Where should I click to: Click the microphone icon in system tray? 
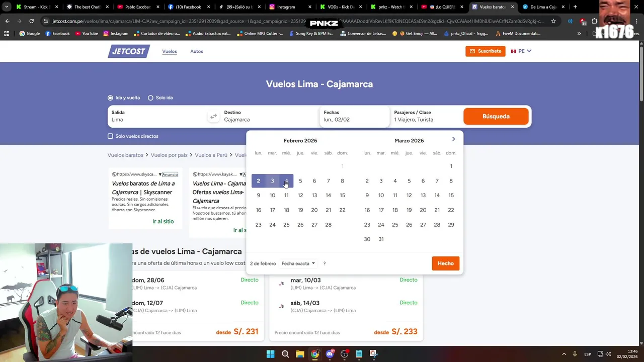pyautogui.click(x=574, y=354)
